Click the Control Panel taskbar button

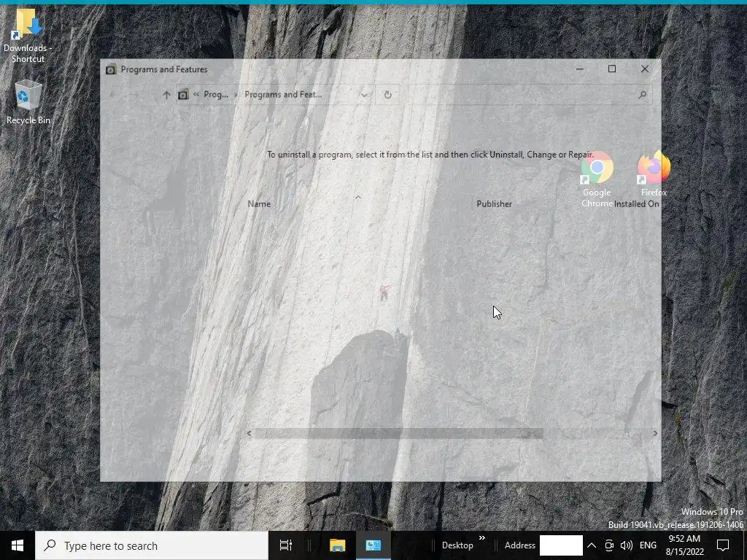373,545
